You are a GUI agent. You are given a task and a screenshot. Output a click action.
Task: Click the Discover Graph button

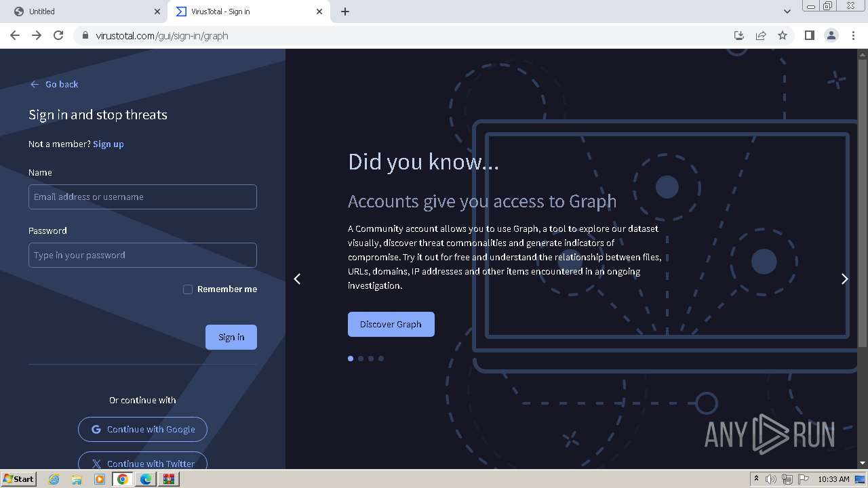point(391,324)
